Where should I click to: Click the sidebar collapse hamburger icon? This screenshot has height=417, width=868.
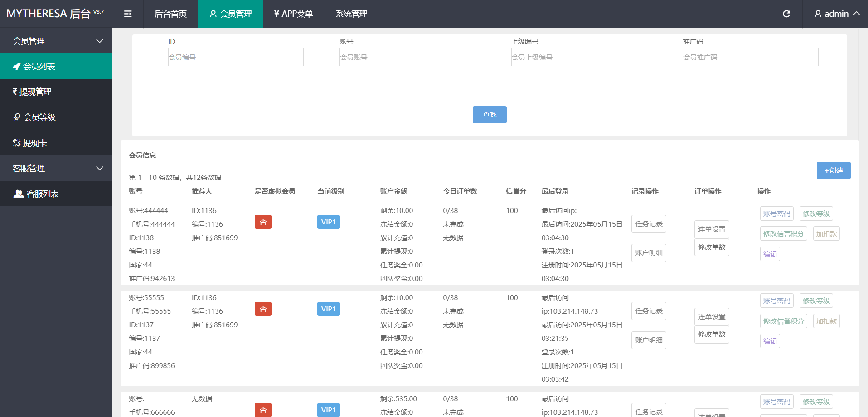pos(128,14)
